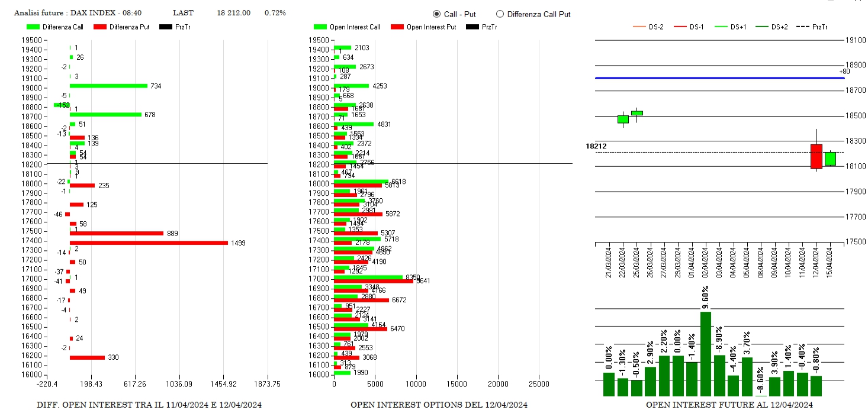Screen dimensions: 868x410
Task: Click the 5872 put open interest bar at 17700
Action: [x=358, y=214]
